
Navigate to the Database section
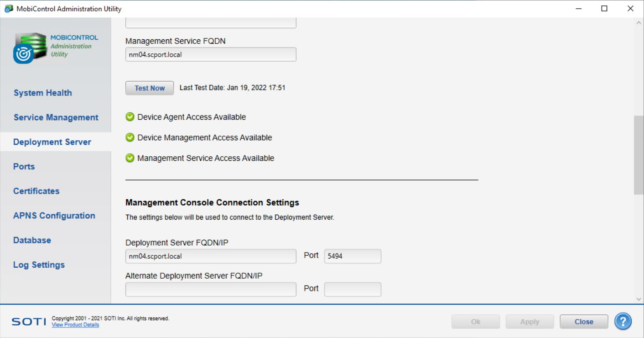[x=32, y=240]
